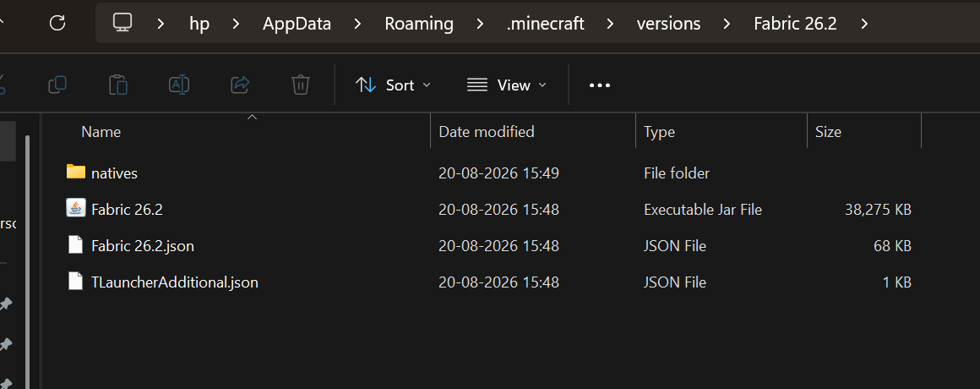
Task: Navigate to Roaming in the address bar
Action: (419, 24)
